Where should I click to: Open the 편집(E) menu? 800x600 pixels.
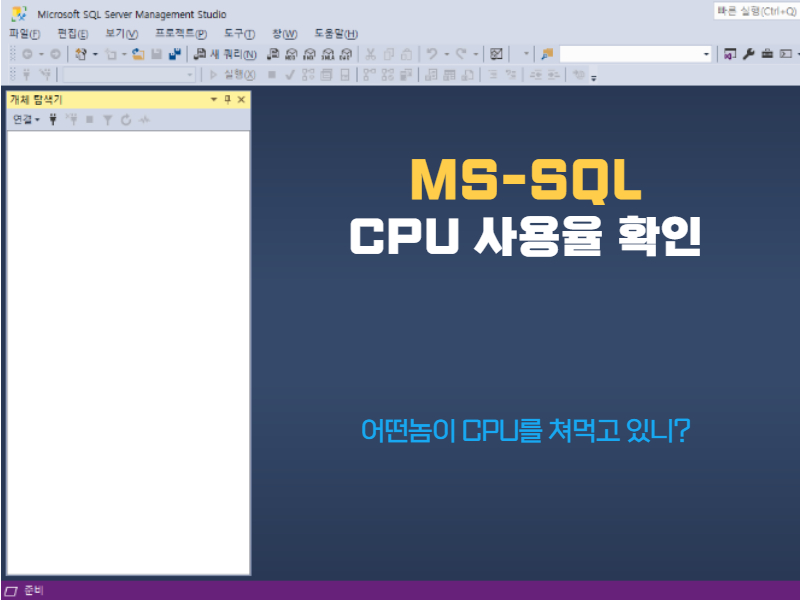coord(72,34)
